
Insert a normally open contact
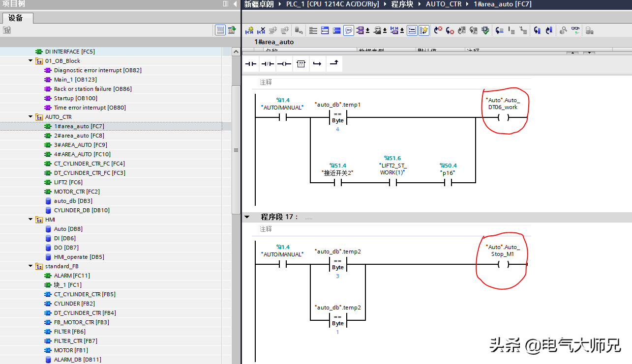251,64
